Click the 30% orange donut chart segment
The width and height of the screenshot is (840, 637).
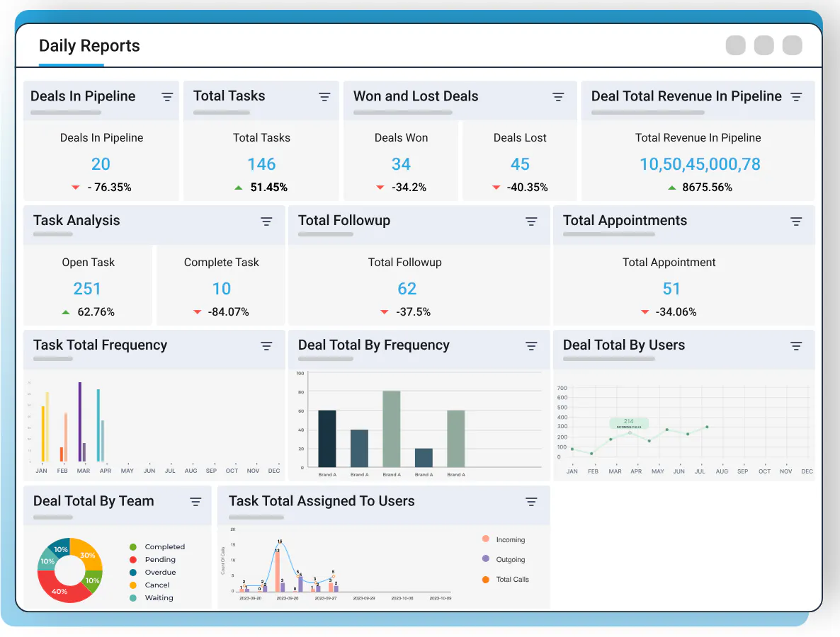[88, 554]
